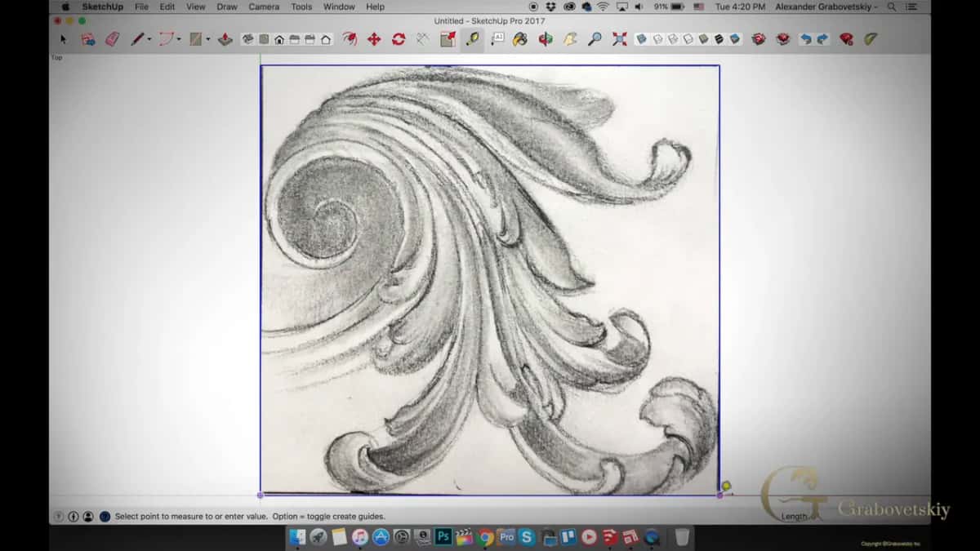Click the Zoom Extents tool
This screenshot has width=980, height=551.
coord(619,39)
